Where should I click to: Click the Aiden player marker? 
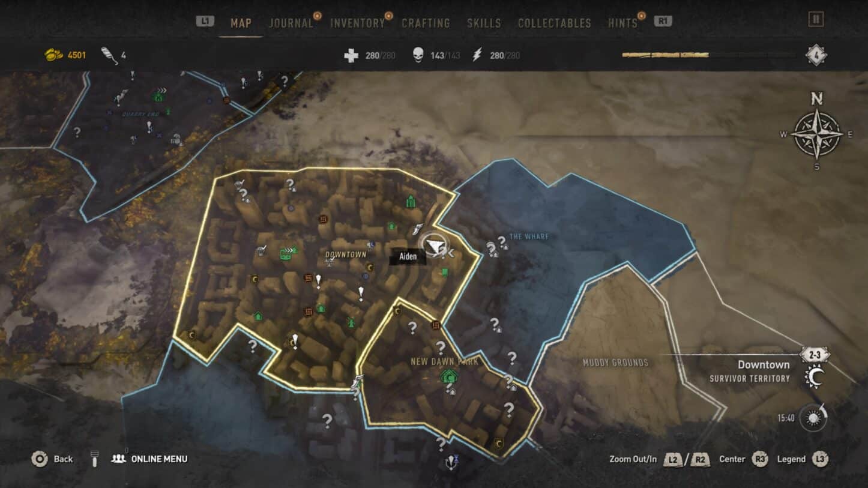(x=433, y=246)
